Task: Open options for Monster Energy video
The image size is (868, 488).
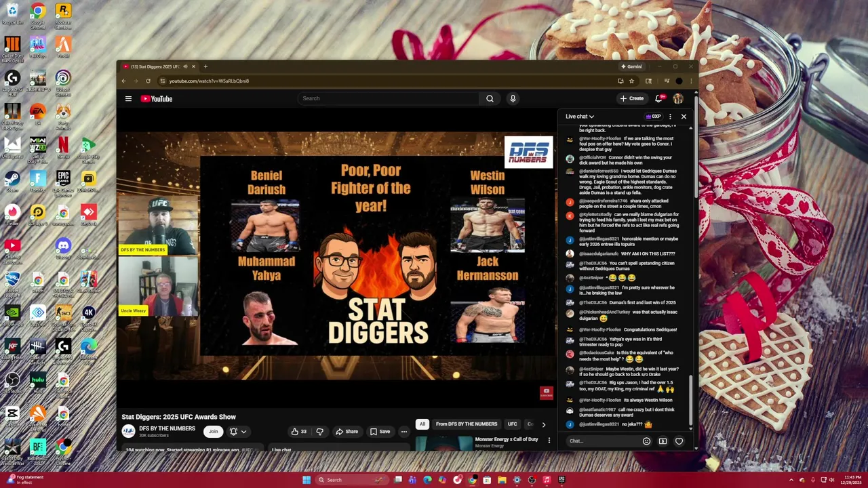Action: pyautogui.click(x=549, y=441)
